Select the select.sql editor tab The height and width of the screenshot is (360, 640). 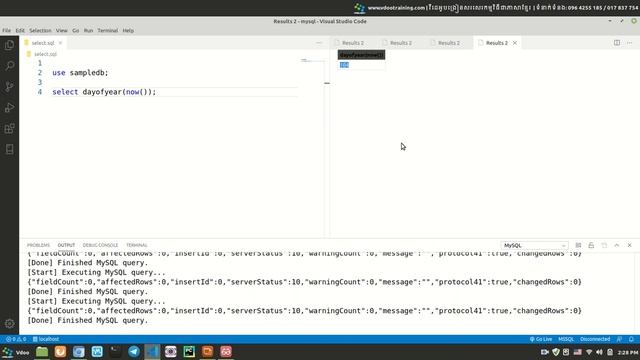pyautogui.click(x=42, y=43)
